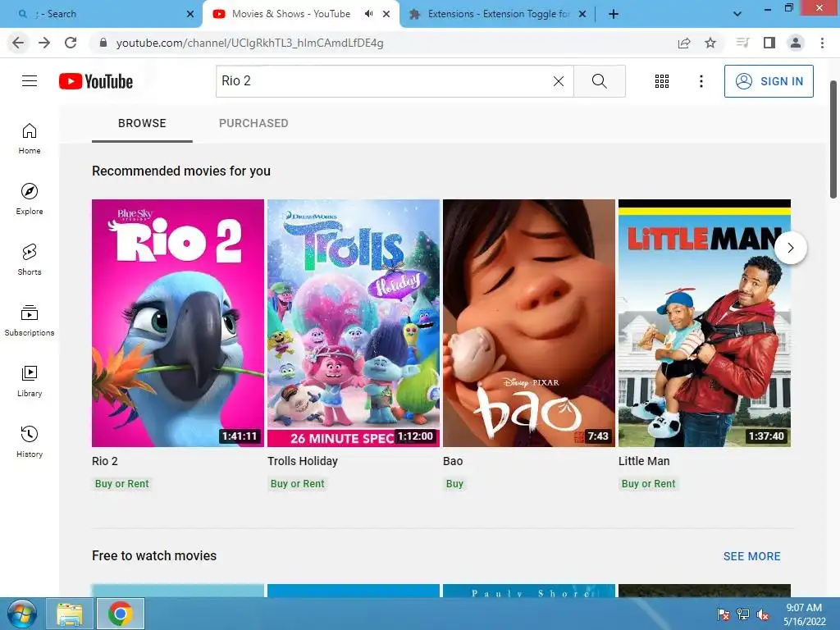
Task: Close the Extensions tab
Action: tap(582, 14)
